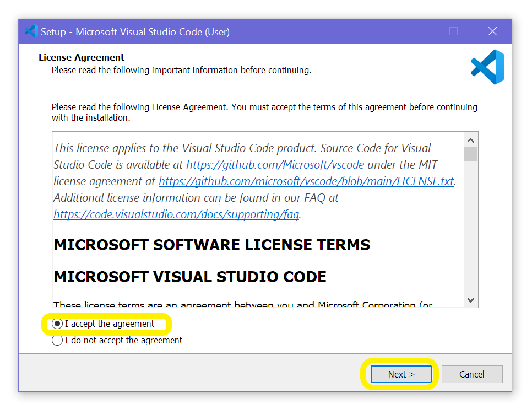Open the code.visualstudio.com FAQ link

pos(176,214)
